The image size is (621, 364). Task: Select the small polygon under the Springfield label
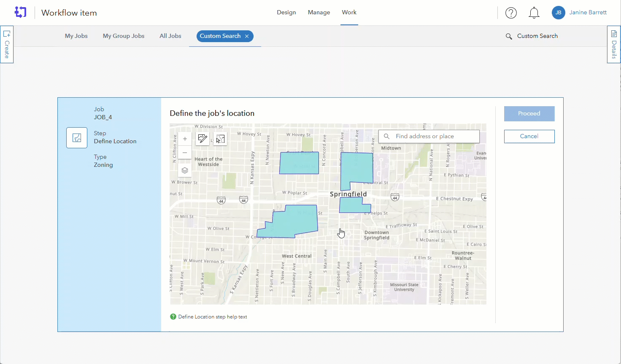tap(354, 205)
